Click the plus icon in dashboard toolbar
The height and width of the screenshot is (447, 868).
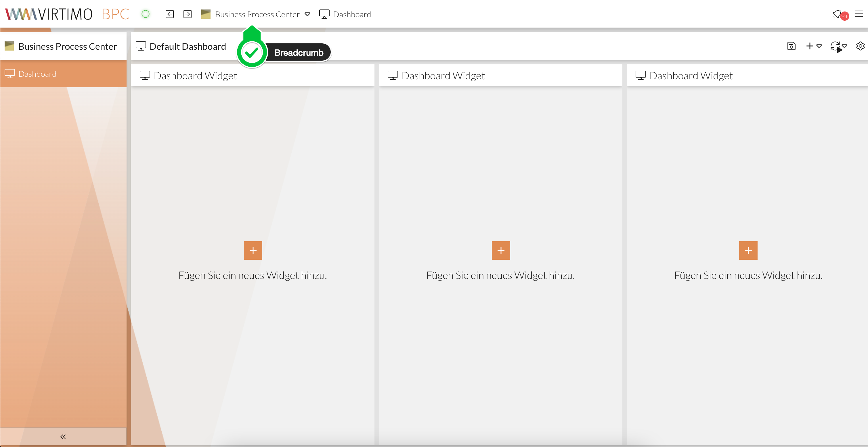pyautogui.click(x=809, y=46)
